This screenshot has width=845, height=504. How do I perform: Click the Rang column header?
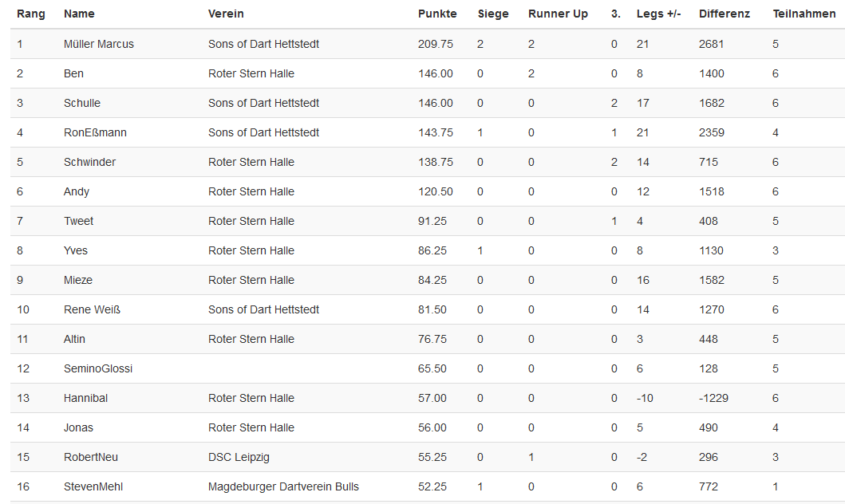(x=30, y=14)
